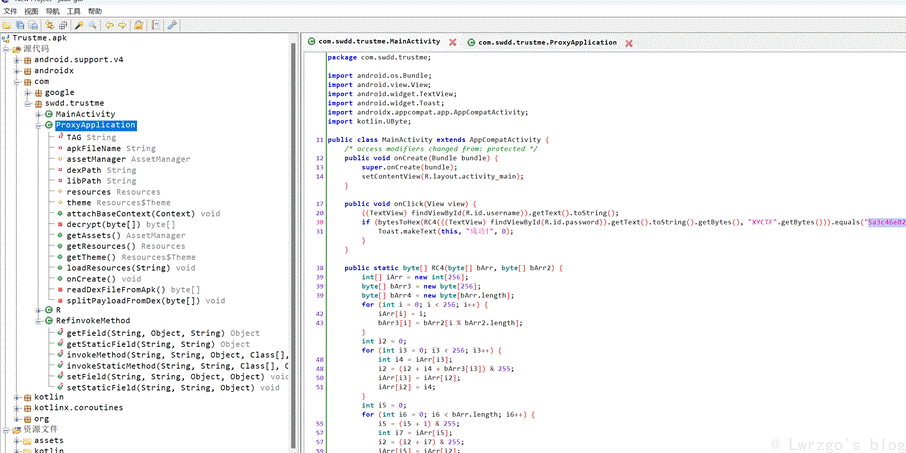Screen dimensions: 906x453
Task: Click the RC4 method declaration in code
Action: tap(453, 268)
